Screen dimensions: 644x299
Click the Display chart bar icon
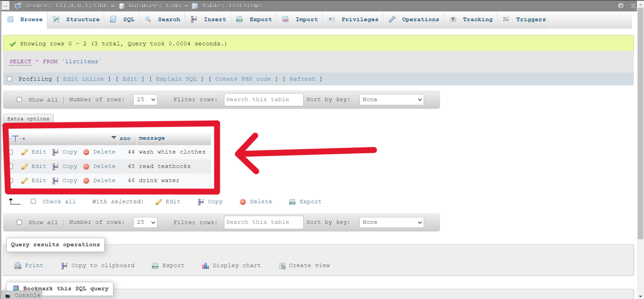[x=206, y=266]
